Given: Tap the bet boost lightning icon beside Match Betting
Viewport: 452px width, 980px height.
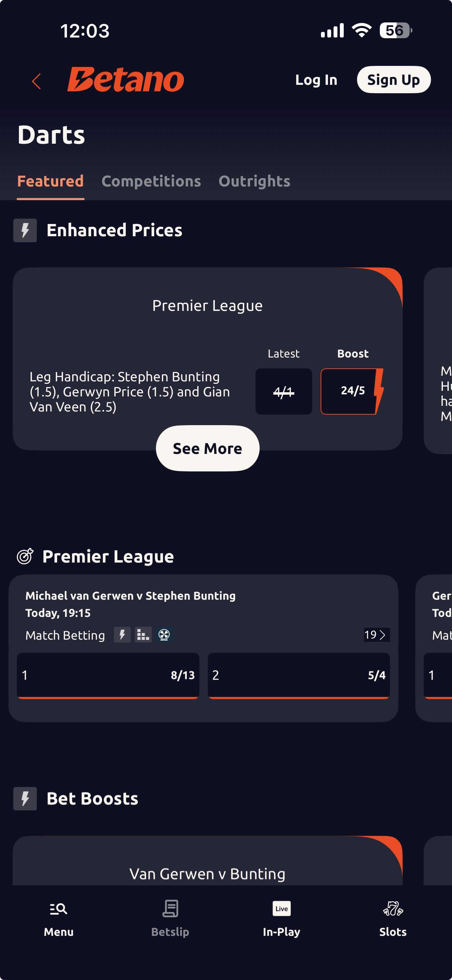Looking at the screenshot, I should click(x=122, y=634).
